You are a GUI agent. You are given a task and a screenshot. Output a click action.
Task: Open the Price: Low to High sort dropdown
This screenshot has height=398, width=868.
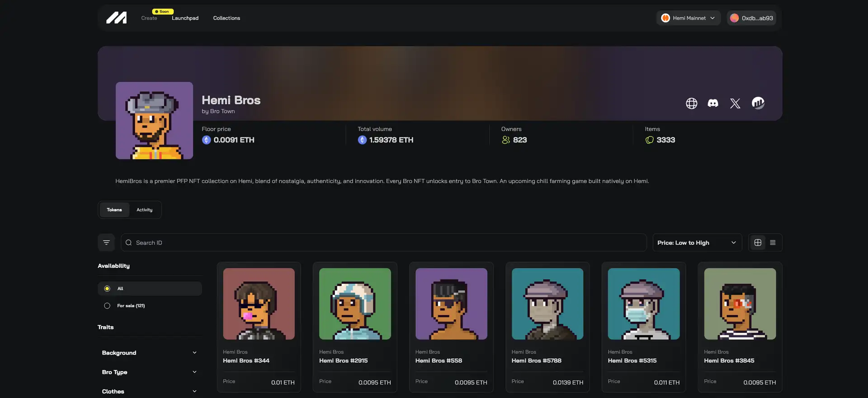(697, 243)
